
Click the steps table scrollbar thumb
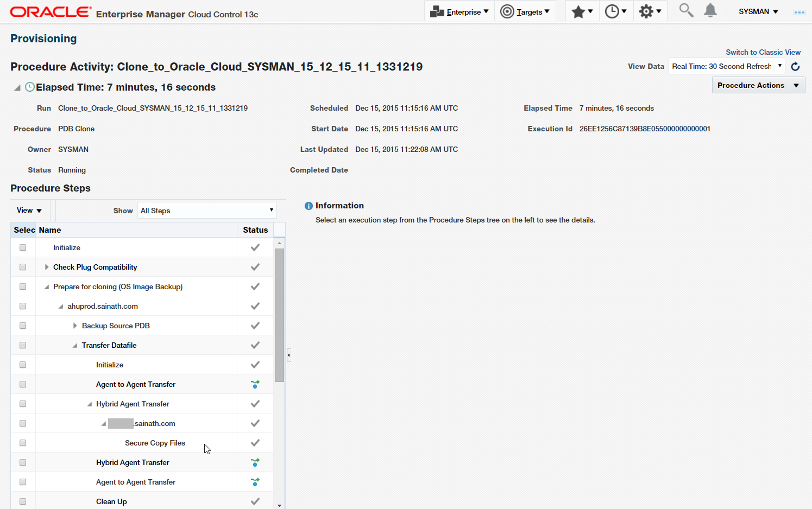pyautogui.click(x=279, y=315)
